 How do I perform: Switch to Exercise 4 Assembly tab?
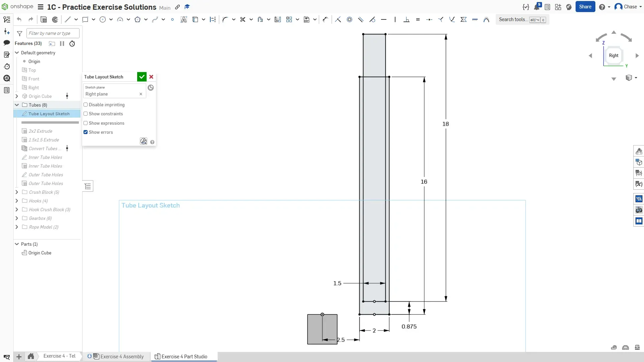pyautogui.click(x=122, y=356)
